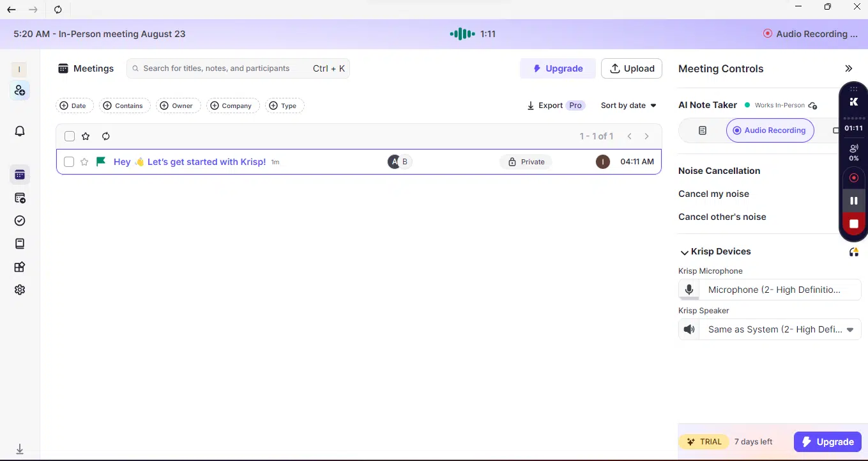Open the Sort by date dropdown
Viewport: 868px width, 461px height.
pyautogui.click(x=628, y=105)
